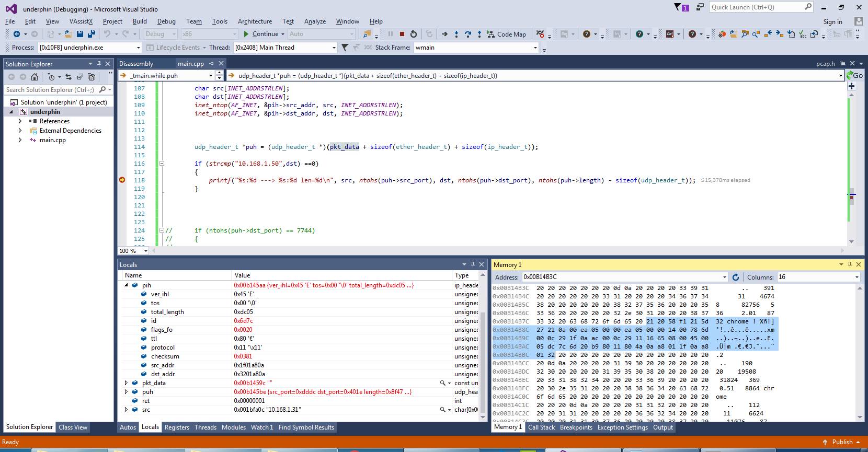Image resolution: width=868 pixels, height=452 pixels.
Task: Open the Debug menu
Action: click(166, 21)
